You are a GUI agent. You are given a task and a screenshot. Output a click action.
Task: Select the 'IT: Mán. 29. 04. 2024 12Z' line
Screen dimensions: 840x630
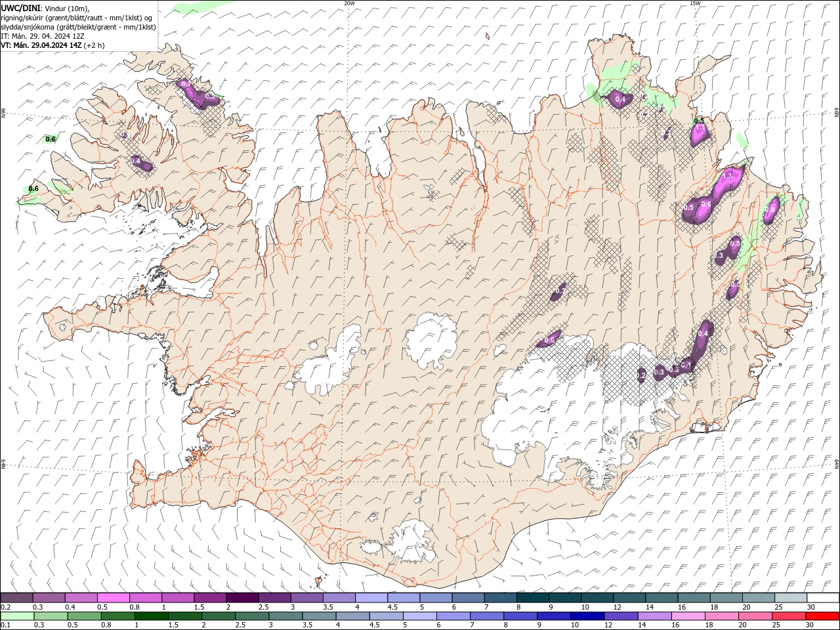[44, 36]
